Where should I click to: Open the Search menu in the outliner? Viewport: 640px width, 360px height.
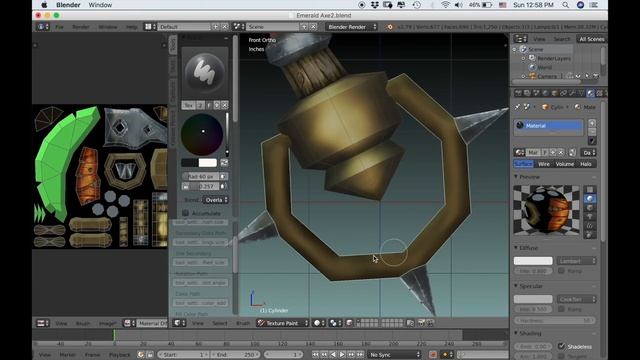point(562,39)
